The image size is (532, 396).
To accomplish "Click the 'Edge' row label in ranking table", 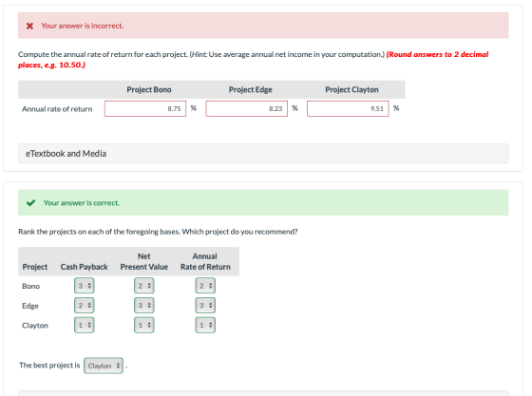I will [30, 306].
